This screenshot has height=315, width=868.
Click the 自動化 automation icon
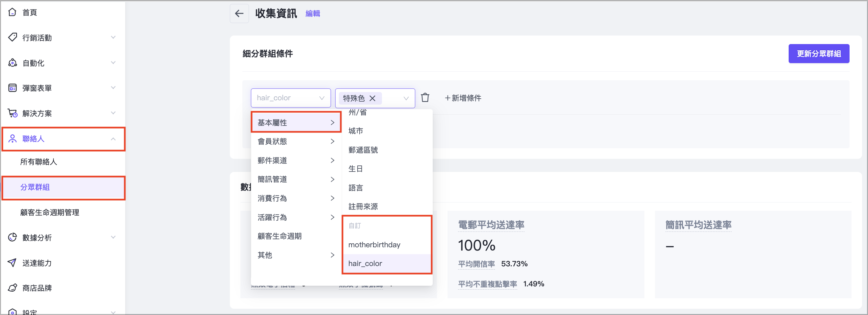13,63
